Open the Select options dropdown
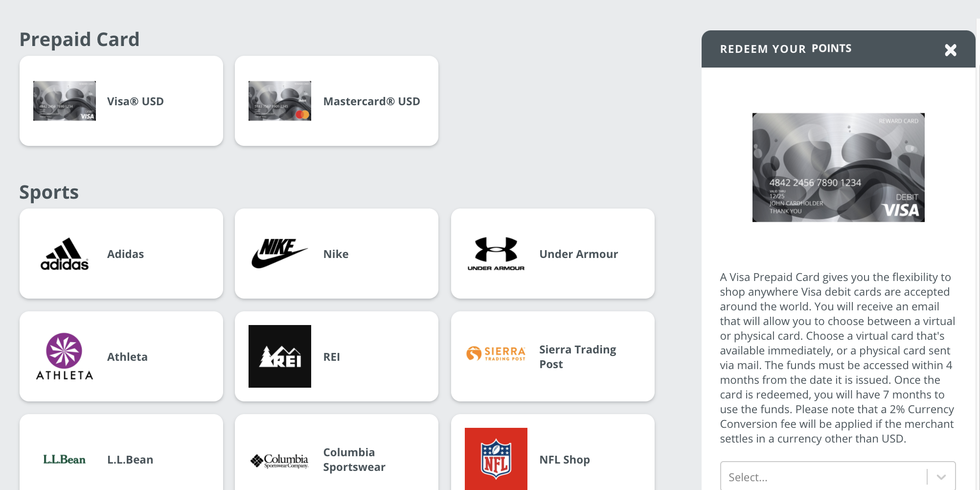The image size is (980, 490). pyautogui.click(x=822, y=477)
